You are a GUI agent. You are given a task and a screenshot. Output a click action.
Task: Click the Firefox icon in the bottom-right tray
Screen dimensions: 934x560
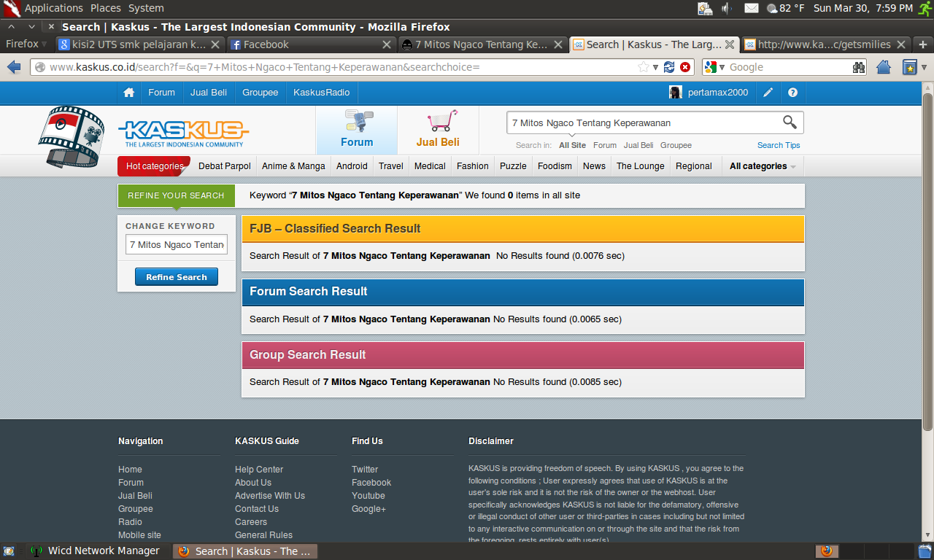click(x=827, y=551)
